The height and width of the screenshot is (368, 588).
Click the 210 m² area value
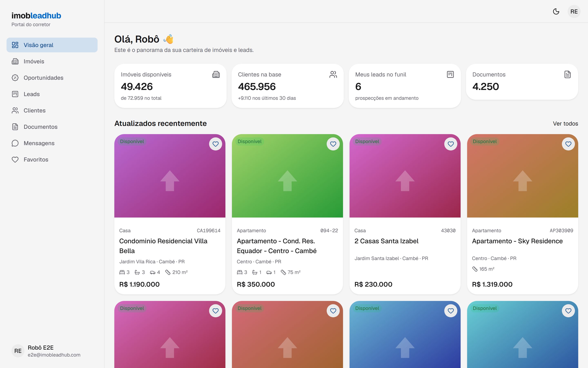click(180, 272)
